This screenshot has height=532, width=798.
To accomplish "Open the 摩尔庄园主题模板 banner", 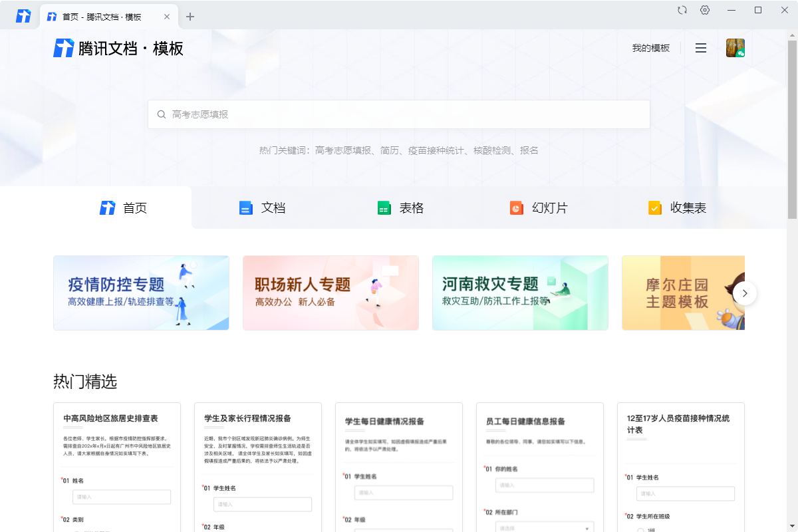I will click(683, 293).
